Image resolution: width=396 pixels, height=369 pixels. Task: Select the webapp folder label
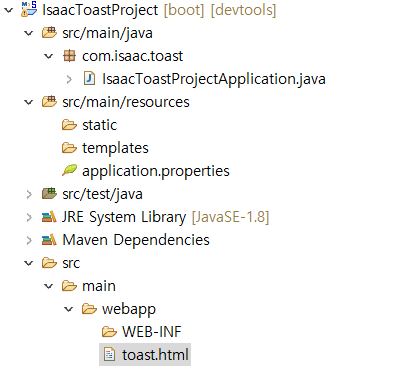tap(129, 310)
